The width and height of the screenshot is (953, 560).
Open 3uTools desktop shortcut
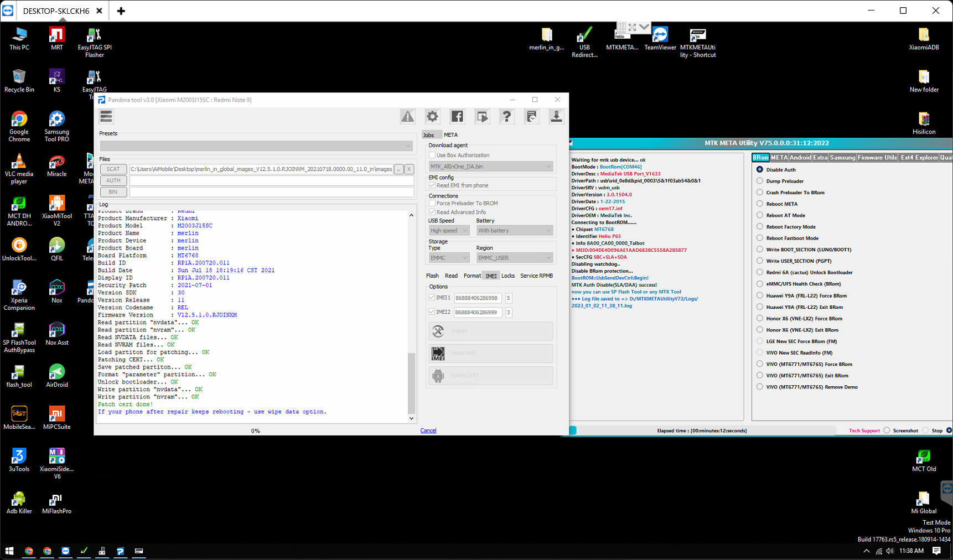[x=19, y=459]
